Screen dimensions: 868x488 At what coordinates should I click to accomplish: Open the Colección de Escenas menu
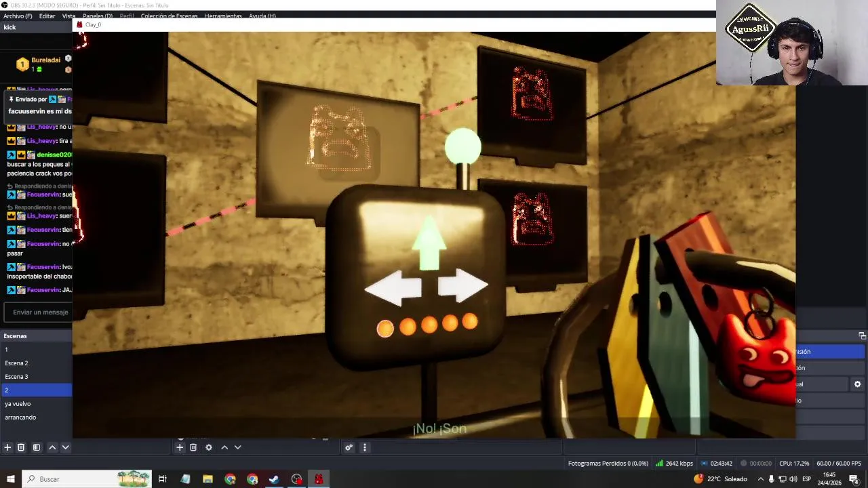169,16
